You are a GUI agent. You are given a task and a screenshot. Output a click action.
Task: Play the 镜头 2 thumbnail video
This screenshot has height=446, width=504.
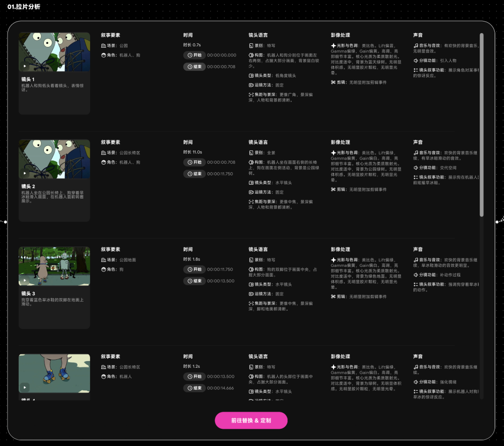[25, 173]
